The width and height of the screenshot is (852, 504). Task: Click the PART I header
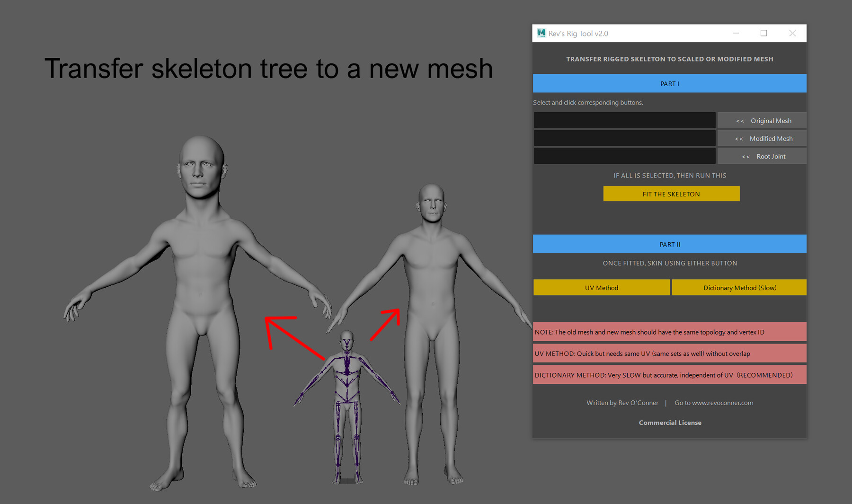669,83
